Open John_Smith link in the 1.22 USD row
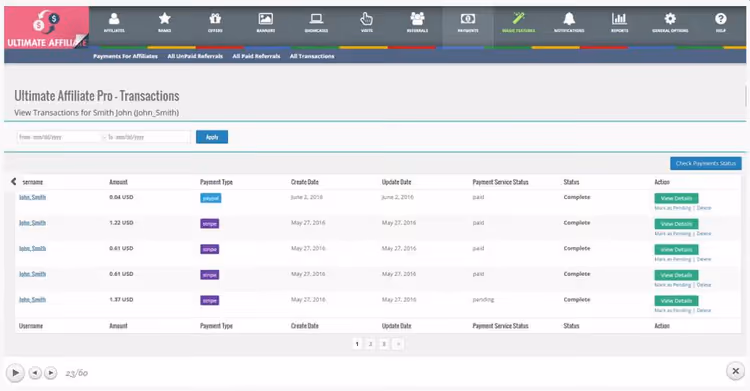 point(33,223)
